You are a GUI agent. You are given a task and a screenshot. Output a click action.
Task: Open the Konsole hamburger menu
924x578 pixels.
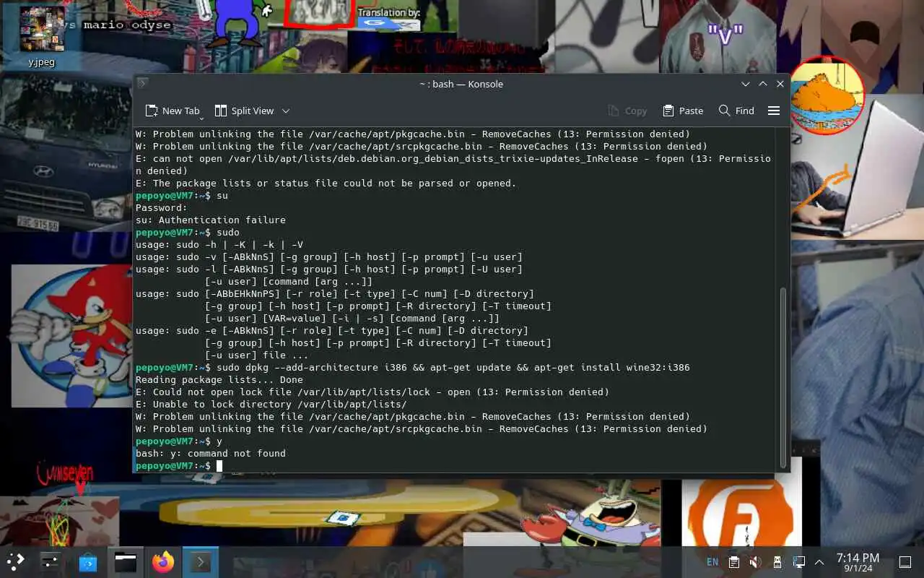[774, 111]
